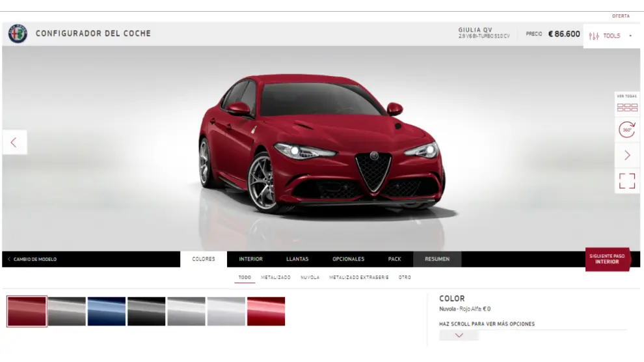Open the 360° view

tap(626, 130)
